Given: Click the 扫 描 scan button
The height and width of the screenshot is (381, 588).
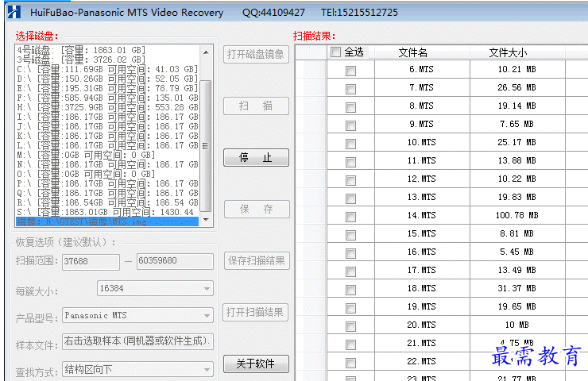Looking at the screenshot, I should (x=256, y=106).
